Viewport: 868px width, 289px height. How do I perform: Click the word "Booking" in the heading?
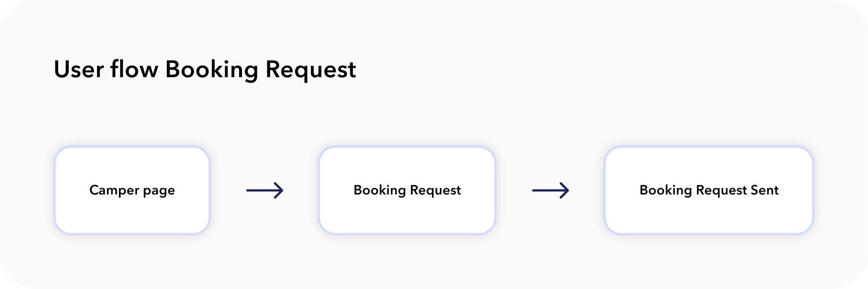212,70
